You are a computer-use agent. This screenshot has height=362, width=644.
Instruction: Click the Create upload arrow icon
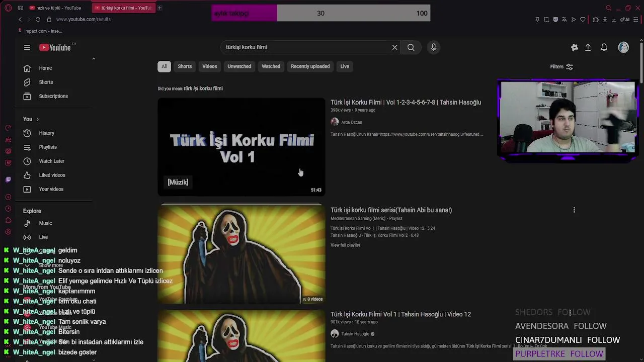point(588,47)
